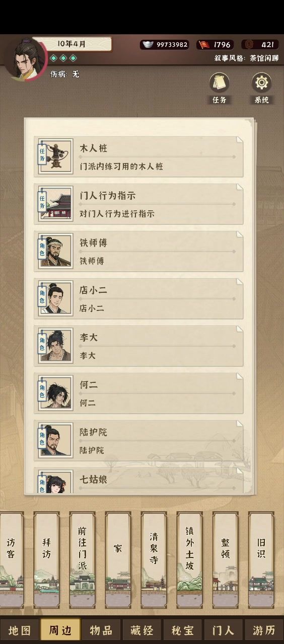Tap the silver ingot currency icon
Screen dimensions: 284x644
(x=148, y=44)
